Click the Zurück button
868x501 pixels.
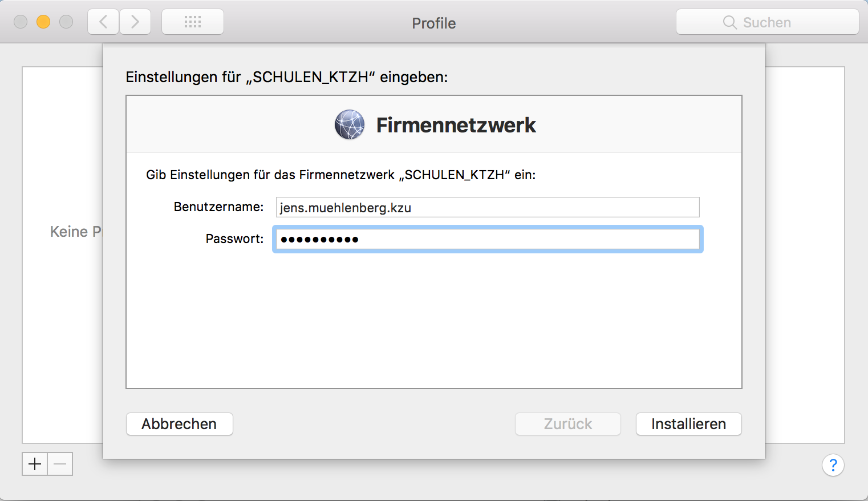click(x=567, y=424)
